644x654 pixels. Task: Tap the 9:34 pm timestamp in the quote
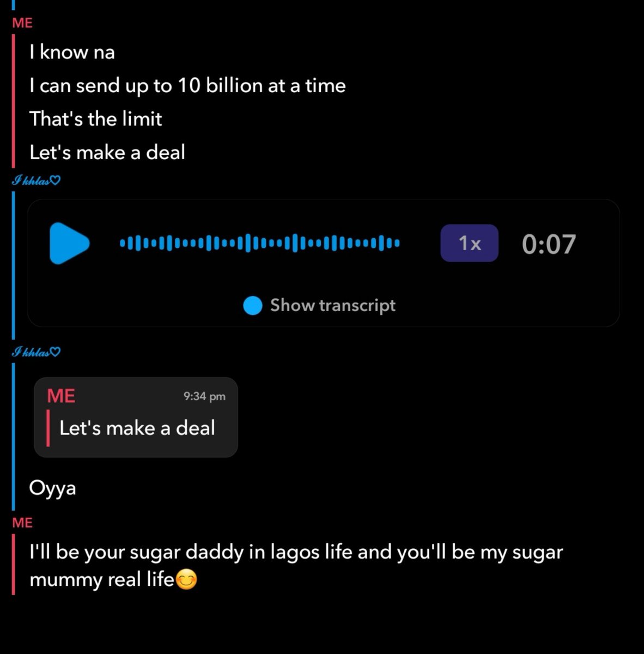tap(204, 396)
